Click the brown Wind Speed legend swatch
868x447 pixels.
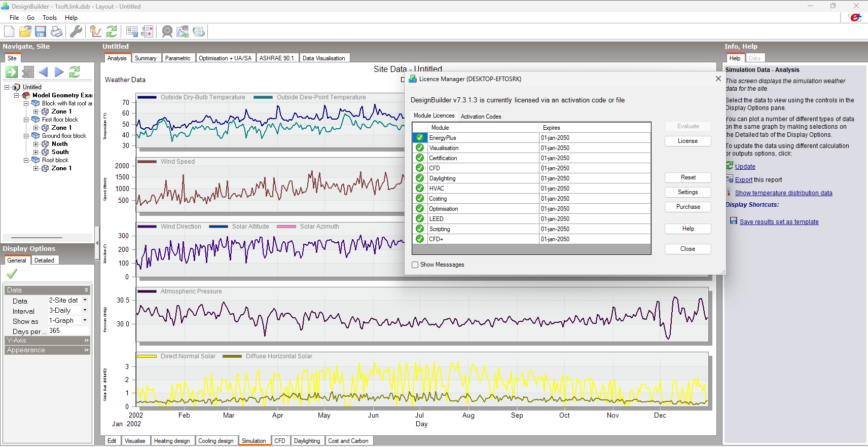[147, 162]
